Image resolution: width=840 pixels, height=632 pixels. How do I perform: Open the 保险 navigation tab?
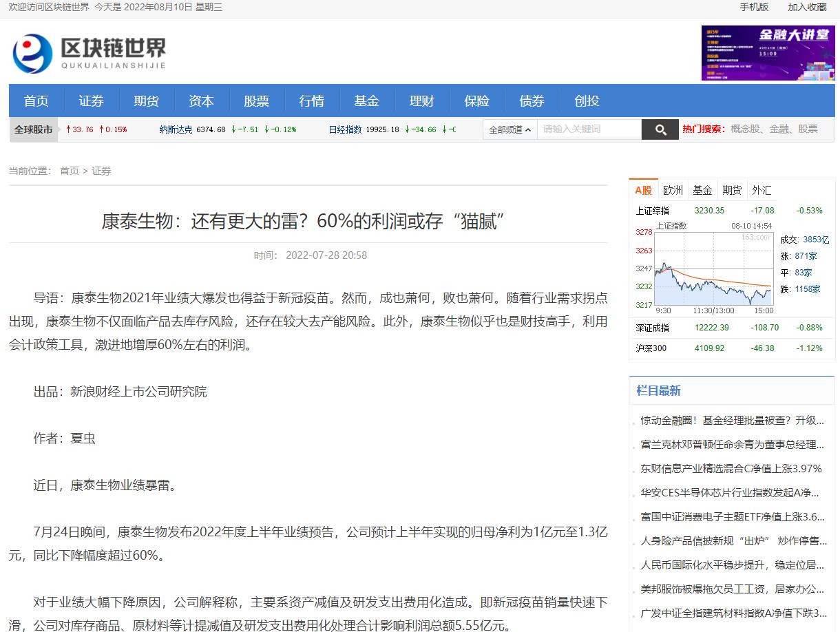tap(477, 101)
